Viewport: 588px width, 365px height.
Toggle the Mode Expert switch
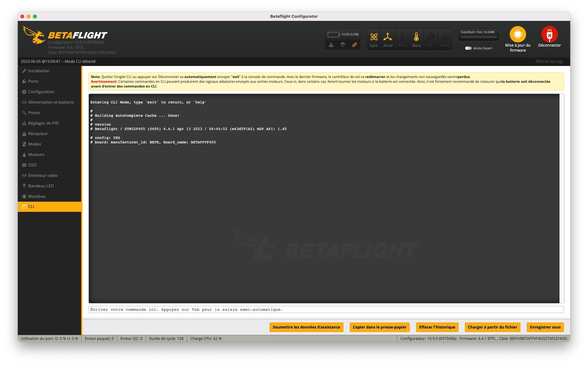(468, 48)
